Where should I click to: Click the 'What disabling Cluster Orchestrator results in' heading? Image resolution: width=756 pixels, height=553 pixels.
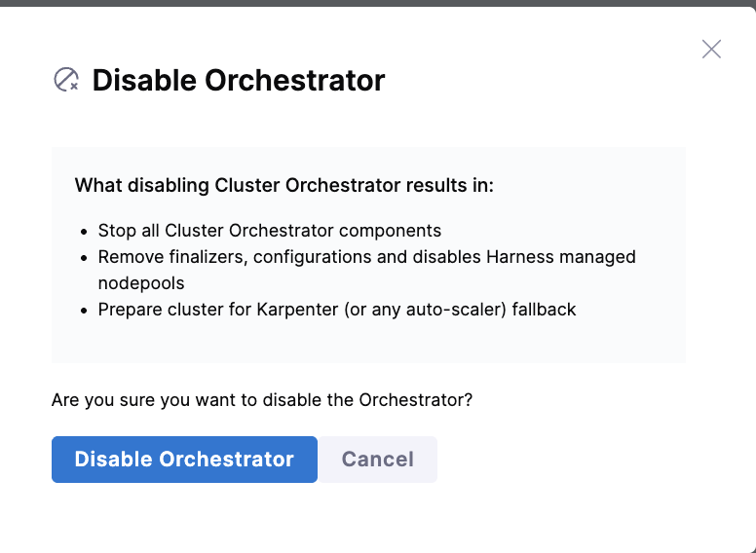(x=284, y=185)
